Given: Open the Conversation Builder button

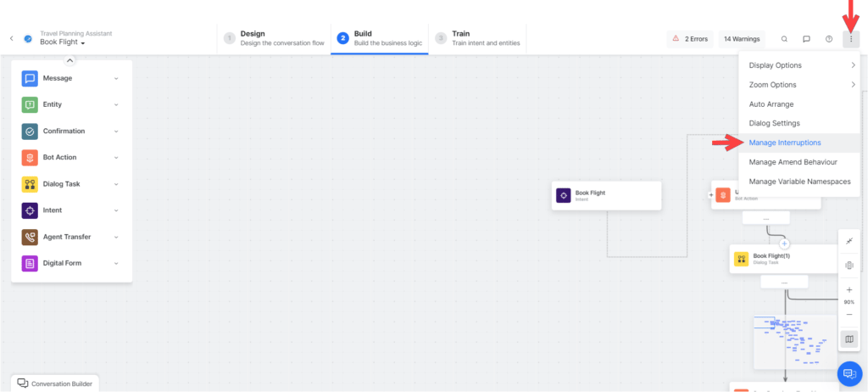Looking at the screenshot, I should [55, 384].
